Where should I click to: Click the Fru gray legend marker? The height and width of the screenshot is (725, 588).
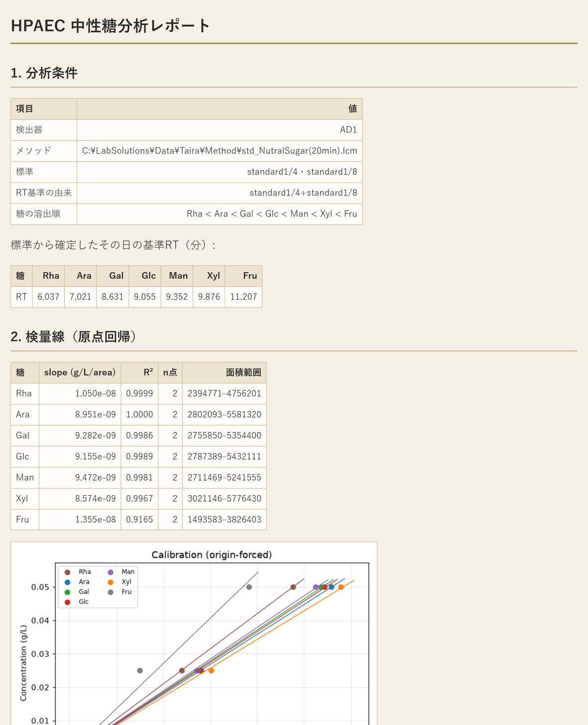point(111,592)
